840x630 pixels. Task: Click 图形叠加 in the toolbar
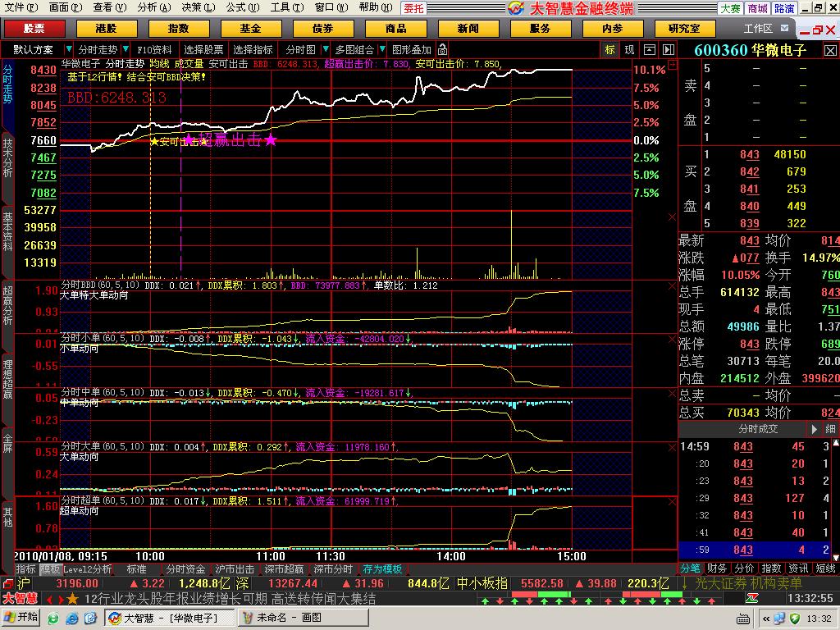point(412,50)
